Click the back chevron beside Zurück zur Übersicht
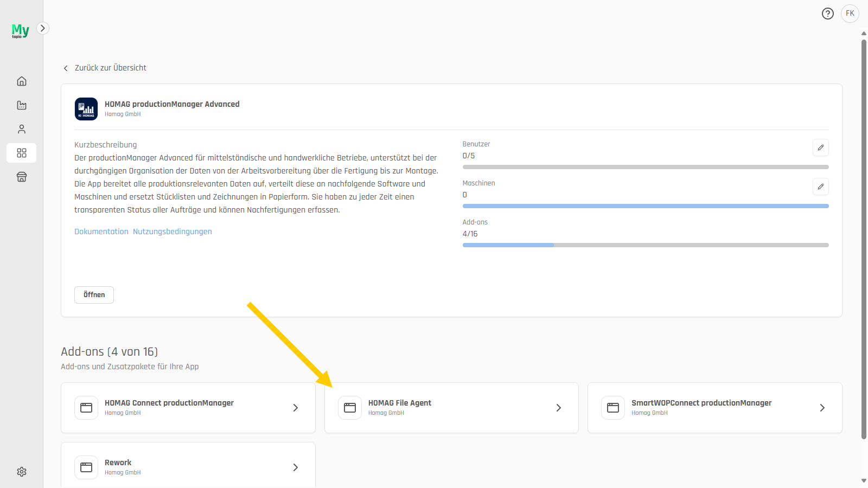The image size is (868, 488). [66, 68]
